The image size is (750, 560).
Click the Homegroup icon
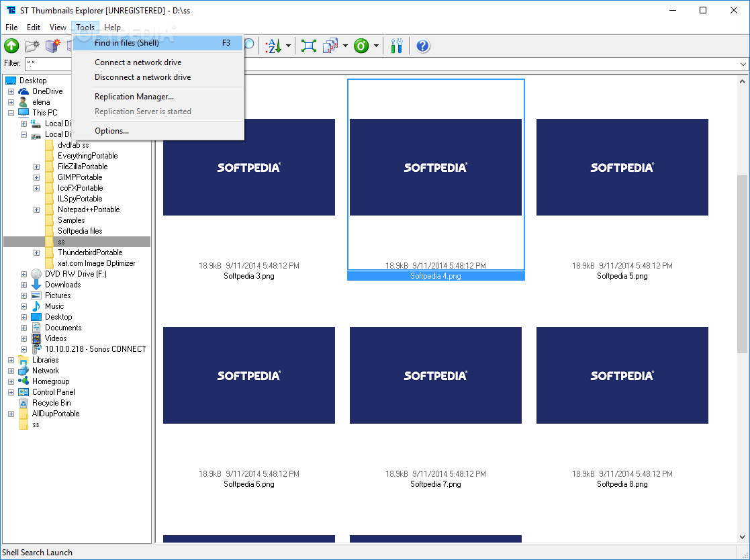click(24, 381)
